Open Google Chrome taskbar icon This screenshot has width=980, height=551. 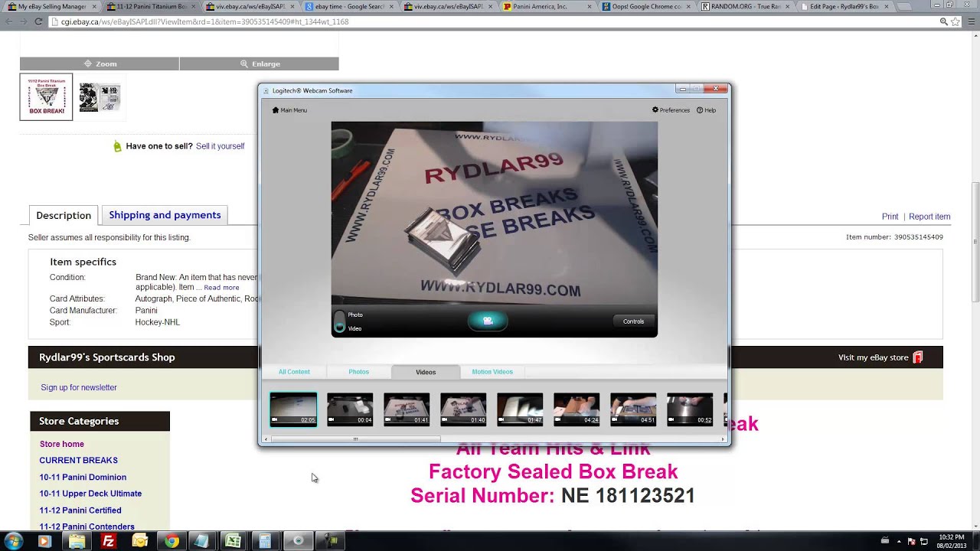pyautogui.click(x=171, y=541)
